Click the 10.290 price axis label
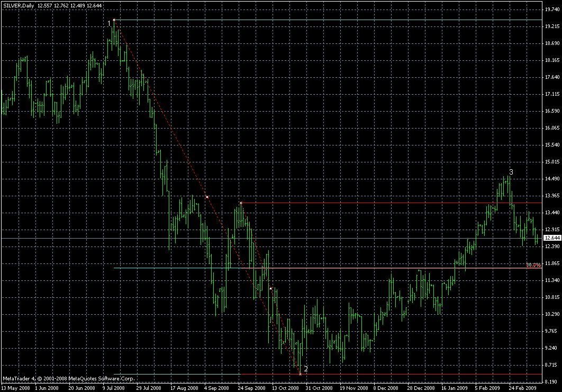 tap(552, 314)
